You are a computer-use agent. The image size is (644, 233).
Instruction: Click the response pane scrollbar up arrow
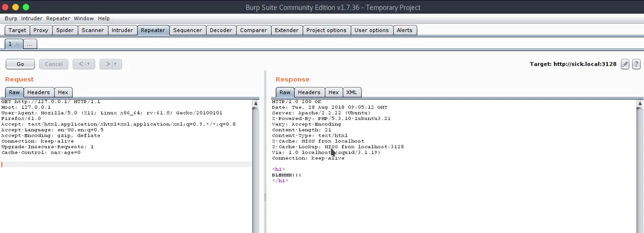click(x=640, y=103)
